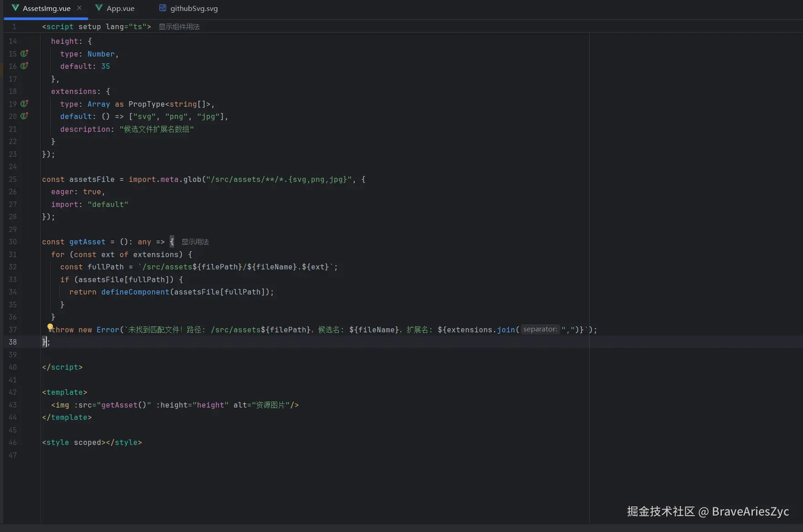Click the "throw" keyword on line 37
This screenshot has height=532, width=803.
[x=62, y=330]
